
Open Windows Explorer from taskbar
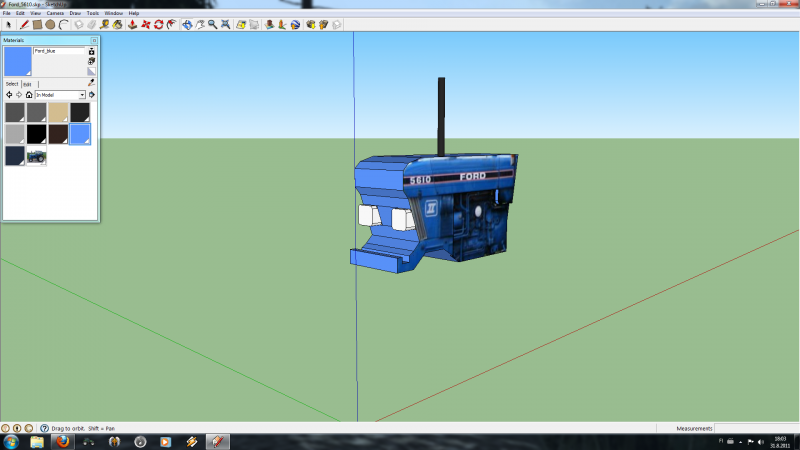tap(37, 442)
